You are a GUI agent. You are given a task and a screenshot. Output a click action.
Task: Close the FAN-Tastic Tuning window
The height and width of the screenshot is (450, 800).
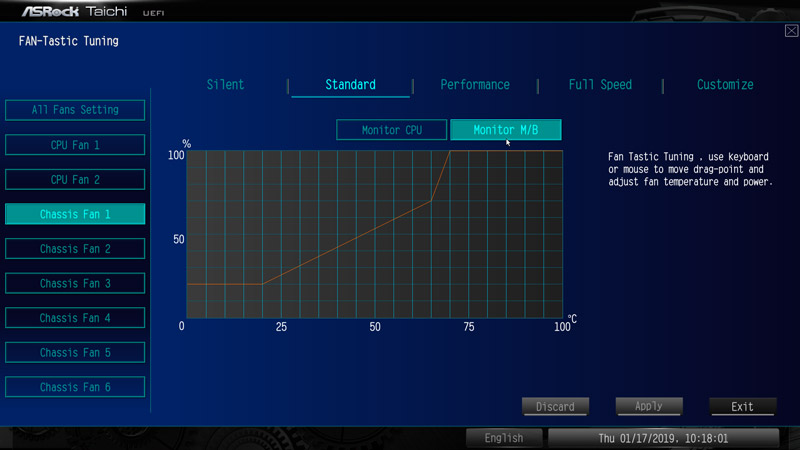pyautogui.click(x=791, y=31)
